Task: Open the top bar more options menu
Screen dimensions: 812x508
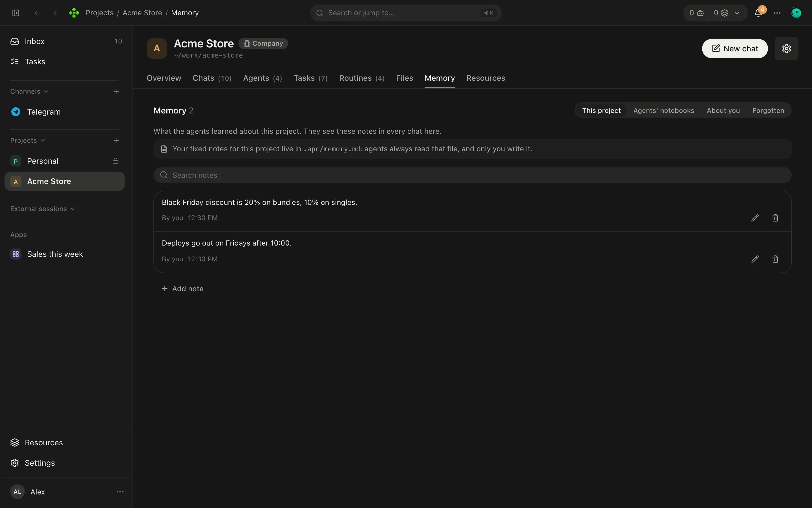Action: (x=777, y=13)
